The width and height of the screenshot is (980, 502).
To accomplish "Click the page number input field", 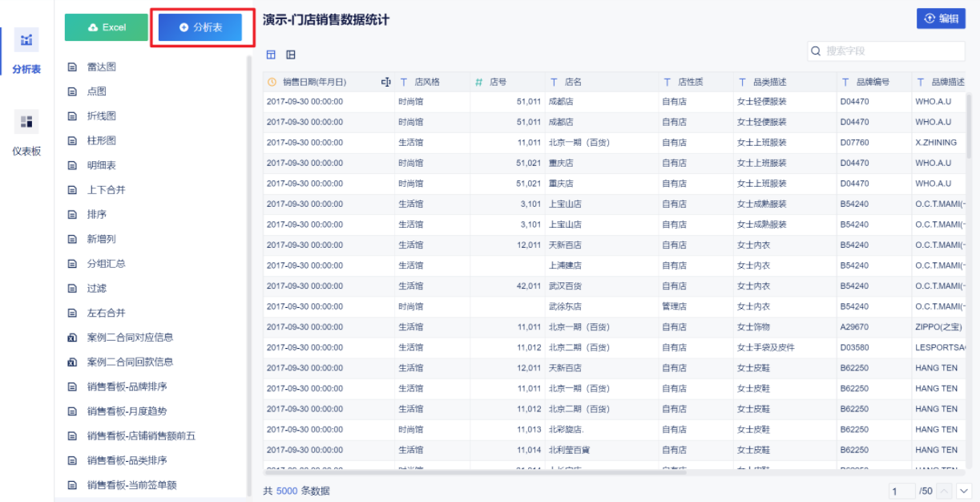I will click(901, 491).
